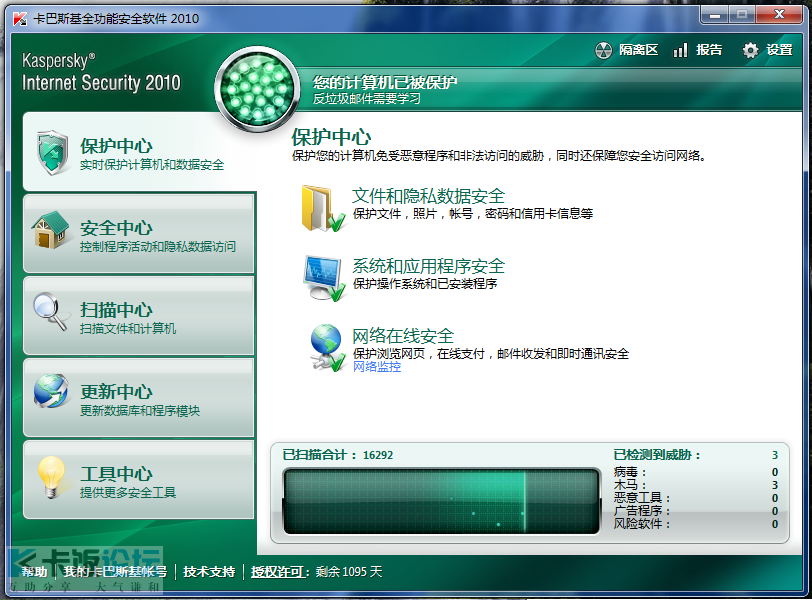Switch to the 安全中心 tab
The image size is (812, 600).
pyautogui.click(x=139, y=233)
